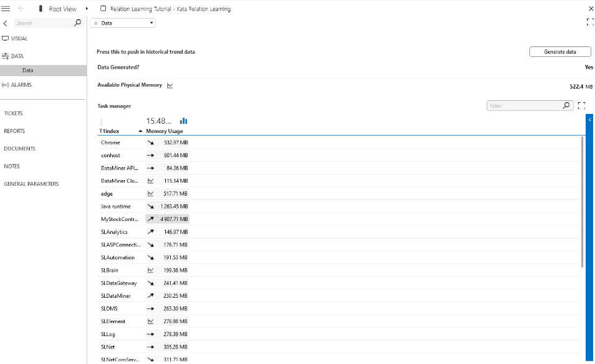Select the ALARMS section icon

coord(6,84)
